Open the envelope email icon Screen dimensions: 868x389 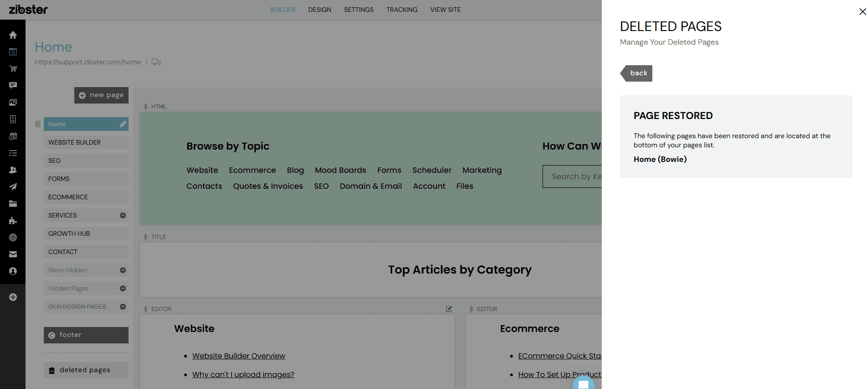(x=13, y=254)
